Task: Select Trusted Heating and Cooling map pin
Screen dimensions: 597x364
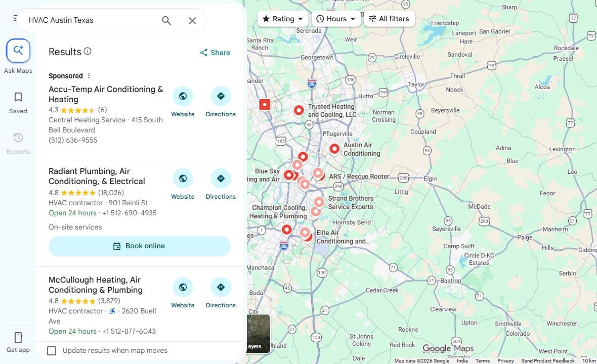Action: tap(299, 110)
